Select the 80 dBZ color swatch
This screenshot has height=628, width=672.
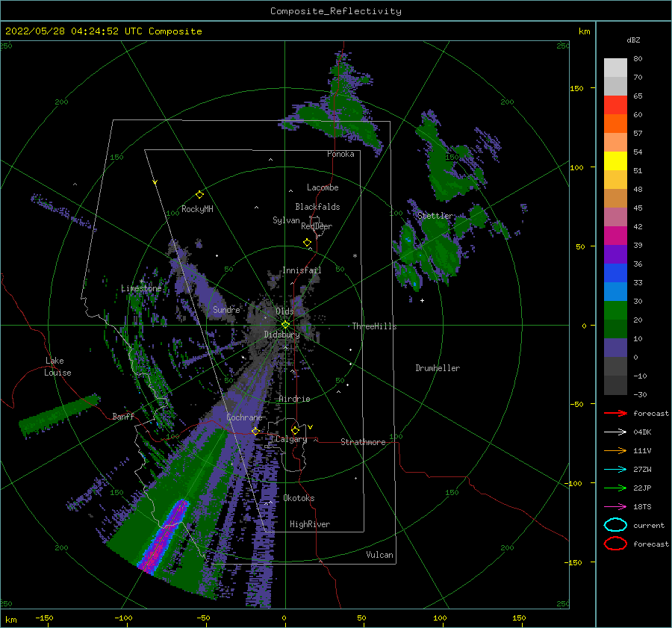pyautogui.click(x=615, y=67)
